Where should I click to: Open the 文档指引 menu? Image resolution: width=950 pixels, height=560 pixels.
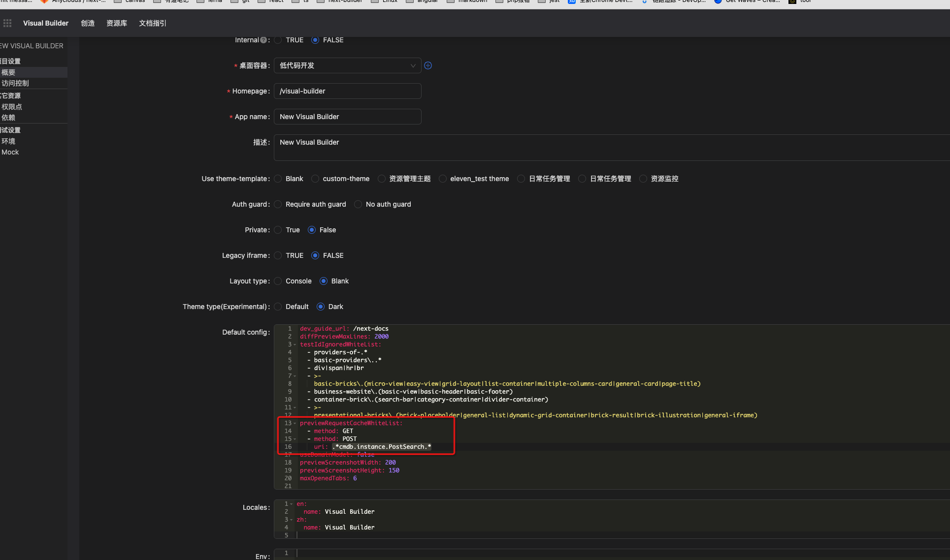153,23
